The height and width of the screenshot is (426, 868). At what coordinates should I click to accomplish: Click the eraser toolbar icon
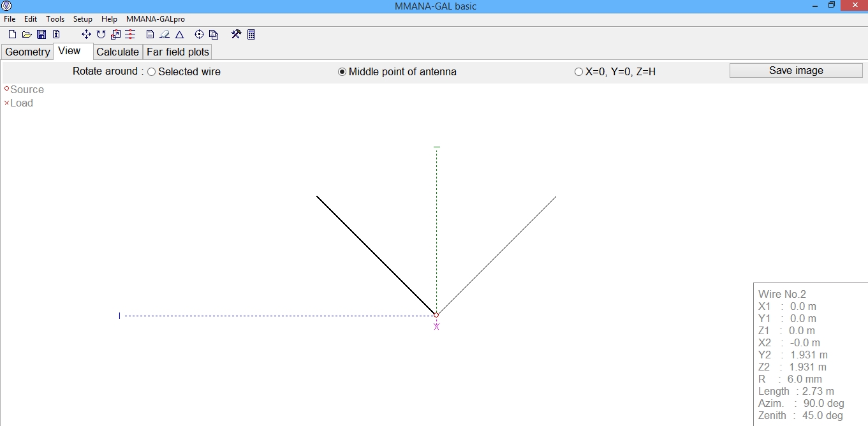pyautogui.click(x=165, y=34)
